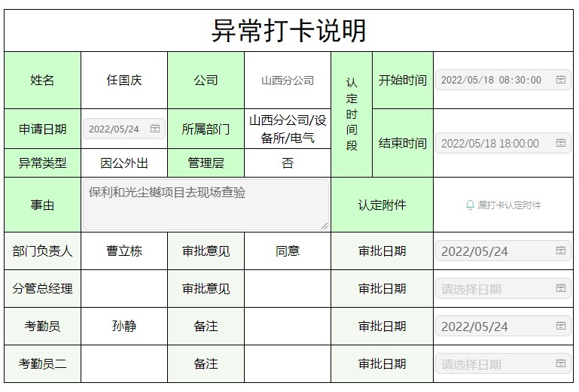Click the 开始时间 label cell
The image size is (579, 392).
click(x=403, y=80)
